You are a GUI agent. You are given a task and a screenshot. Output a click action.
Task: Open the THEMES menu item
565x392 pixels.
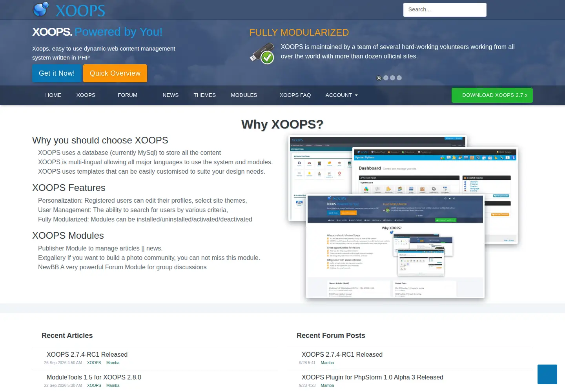point(205,95)
